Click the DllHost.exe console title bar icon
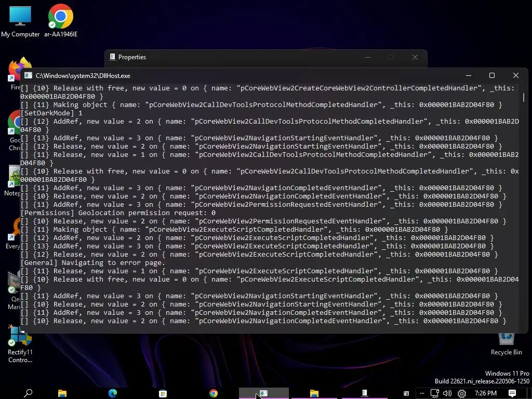This screenshot has width=532, height=399. pyautogui.click(x=28, y=75)
